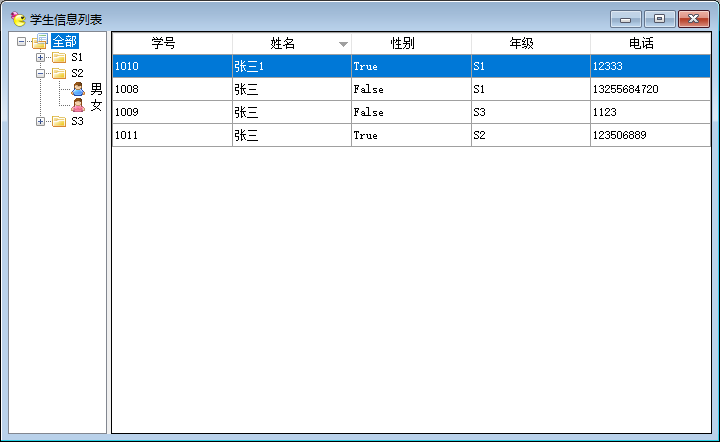
Task: Click the S2 folder icon
Action: 59,74
